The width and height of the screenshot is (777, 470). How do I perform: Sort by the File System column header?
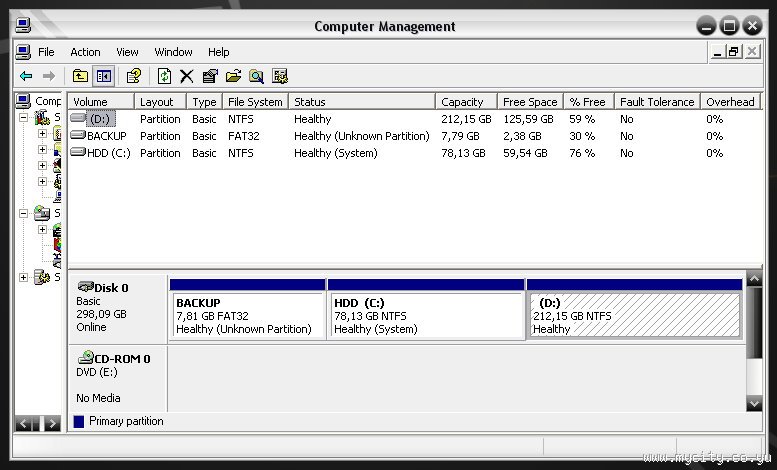[255, 102]
